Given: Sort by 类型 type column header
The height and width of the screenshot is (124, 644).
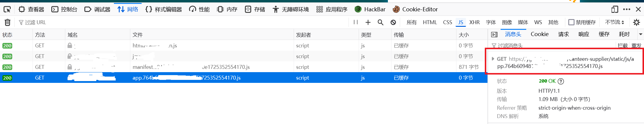Looking at the screenshot, I should pyautogui.click(x=375, y=35).
